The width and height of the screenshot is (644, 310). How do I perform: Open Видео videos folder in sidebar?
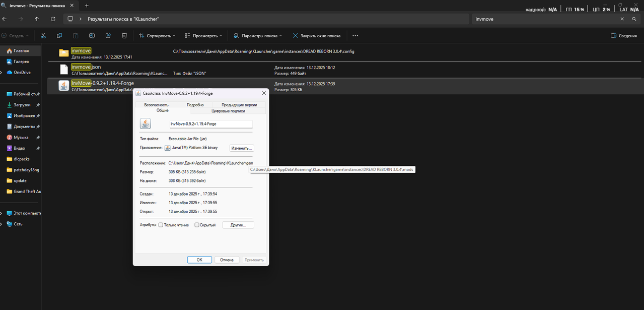[x=19, y=148]
